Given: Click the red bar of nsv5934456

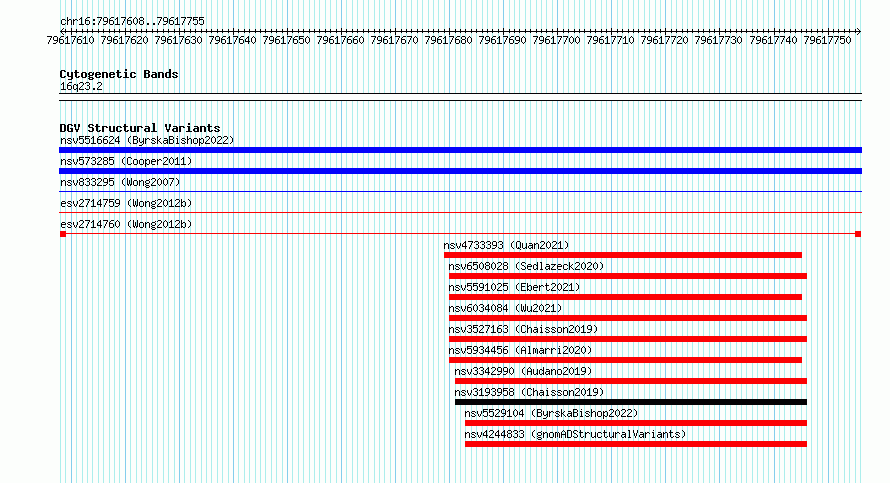Looking at the screenshot, I should 625,360.
